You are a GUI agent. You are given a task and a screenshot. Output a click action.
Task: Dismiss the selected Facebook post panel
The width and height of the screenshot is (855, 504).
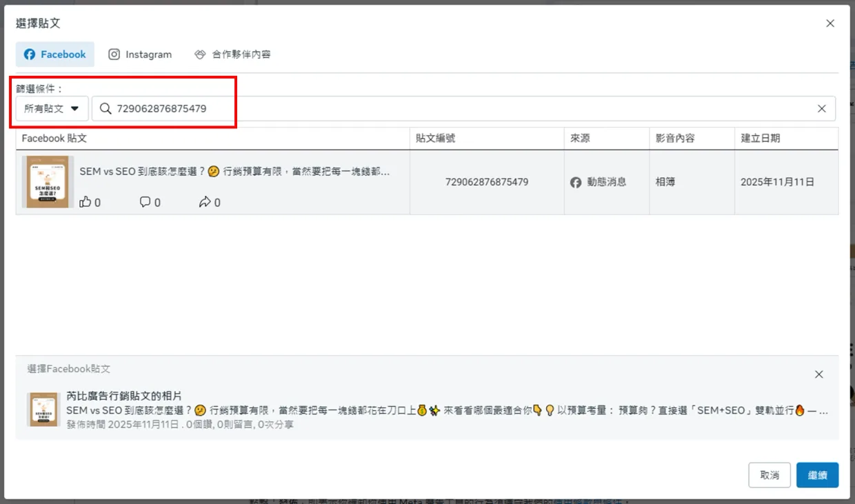(x=819, y=374)
